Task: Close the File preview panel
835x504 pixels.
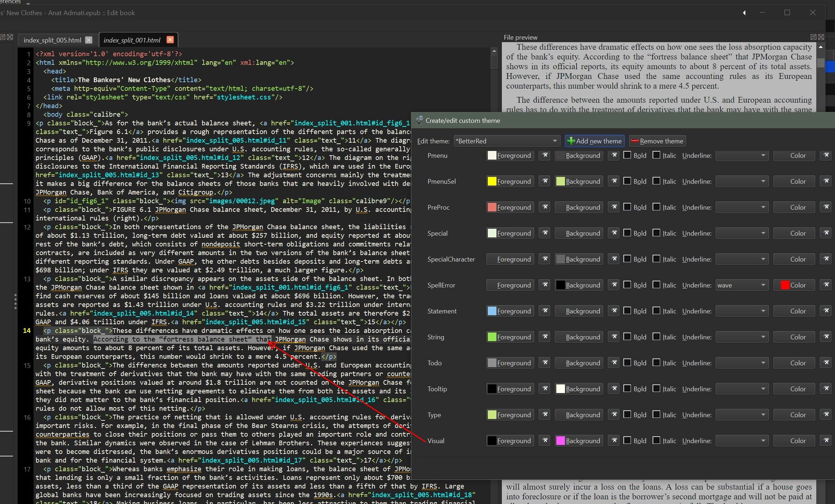Action: (821, 37)
